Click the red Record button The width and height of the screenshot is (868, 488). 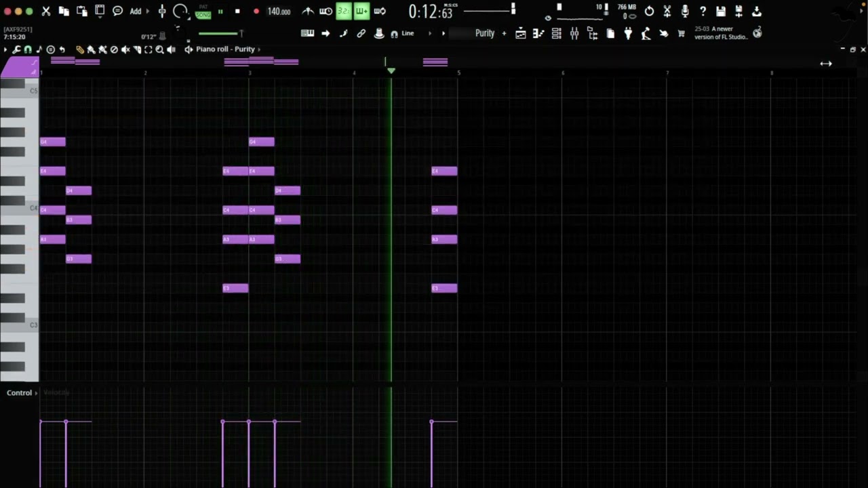[x=256, y=12]
